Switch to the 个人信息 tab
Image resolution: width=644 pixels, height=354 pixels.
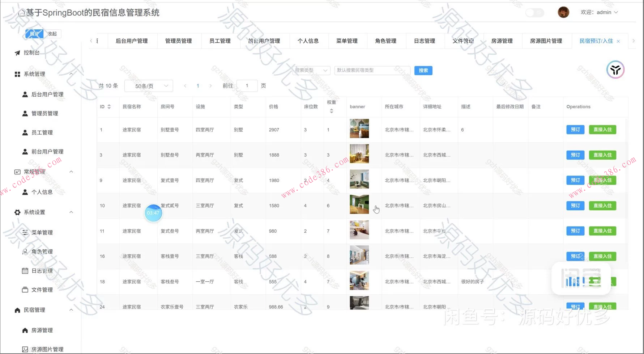(x=308, y=41)
